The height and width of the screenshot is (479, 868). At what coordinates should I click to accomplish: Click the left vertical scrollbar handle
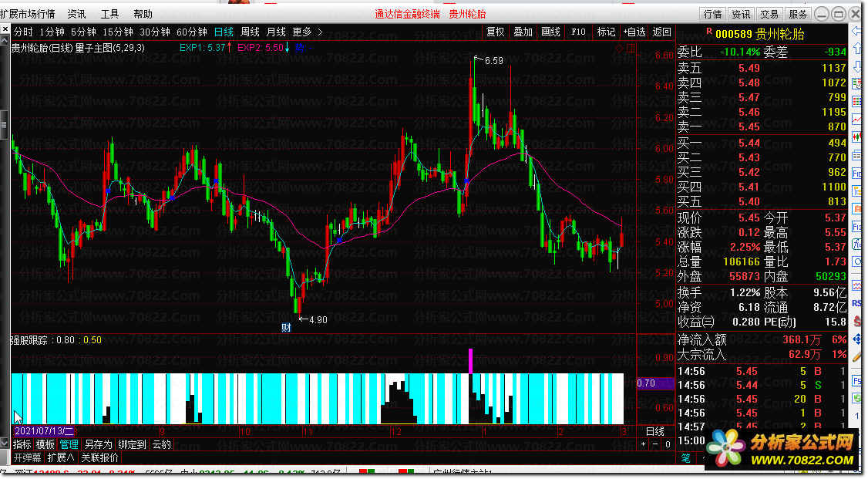tap(4, 125)
